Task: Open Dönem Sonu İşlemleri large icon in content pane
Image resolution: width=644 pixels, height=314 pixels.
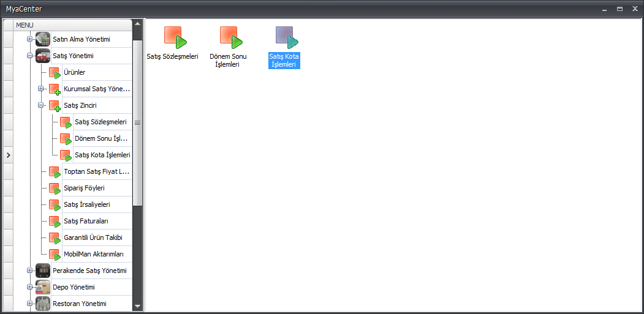Action: click(231, 37)
